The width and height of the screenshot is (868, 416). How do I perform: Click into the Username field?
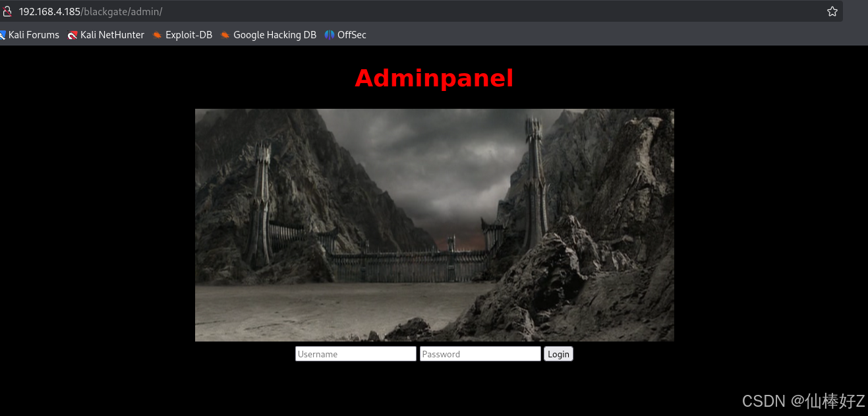pos(356,354)
